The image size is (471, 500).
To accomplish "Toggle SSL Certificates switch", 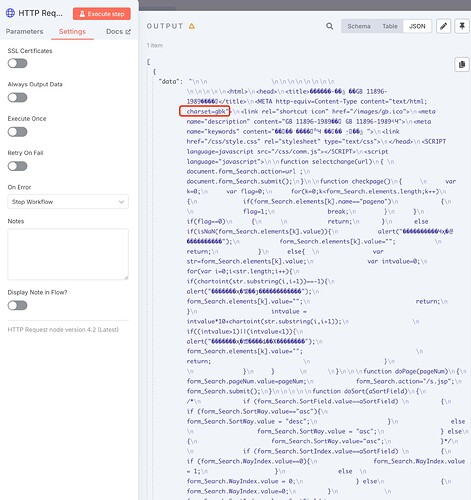I will pyautogui.click(x=17, y=63).
